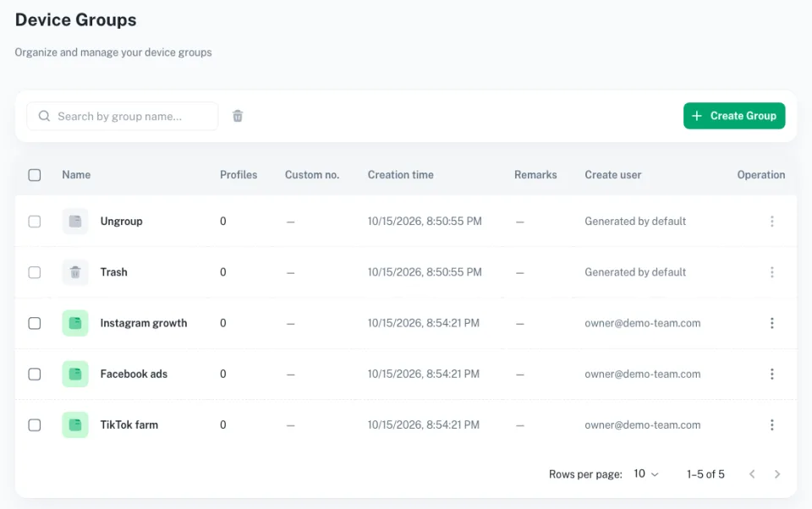Click the Creation time column header
This screenshot has width=812, height=509.
(400, 175)
